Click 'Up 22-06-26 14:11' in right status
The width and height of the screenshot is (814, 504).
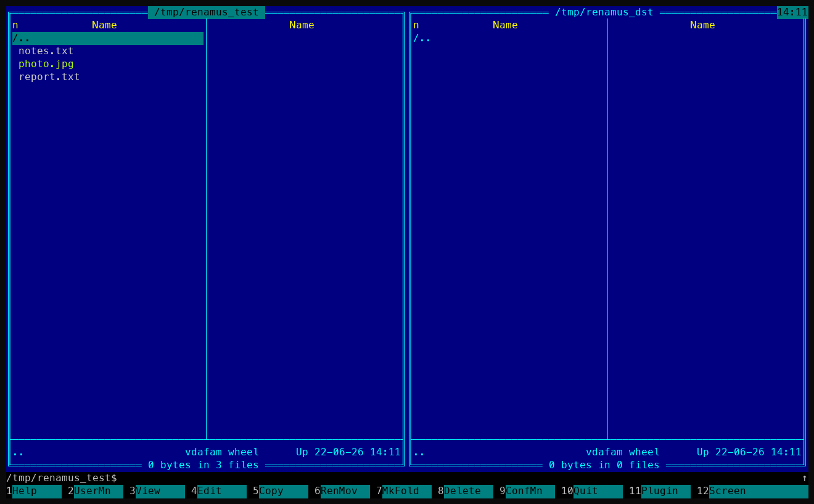tap(749, 452)
